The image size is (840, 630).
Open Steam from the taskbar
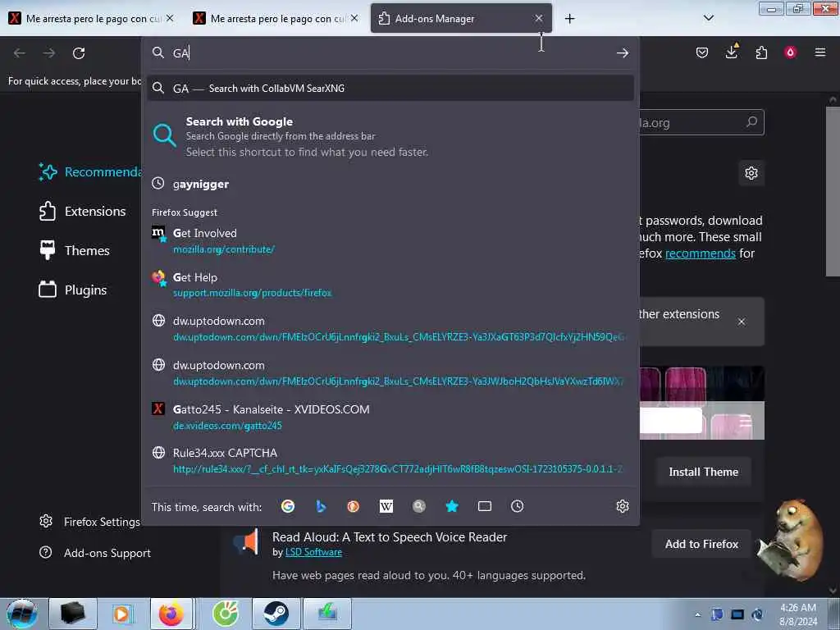tap(276, 614)
